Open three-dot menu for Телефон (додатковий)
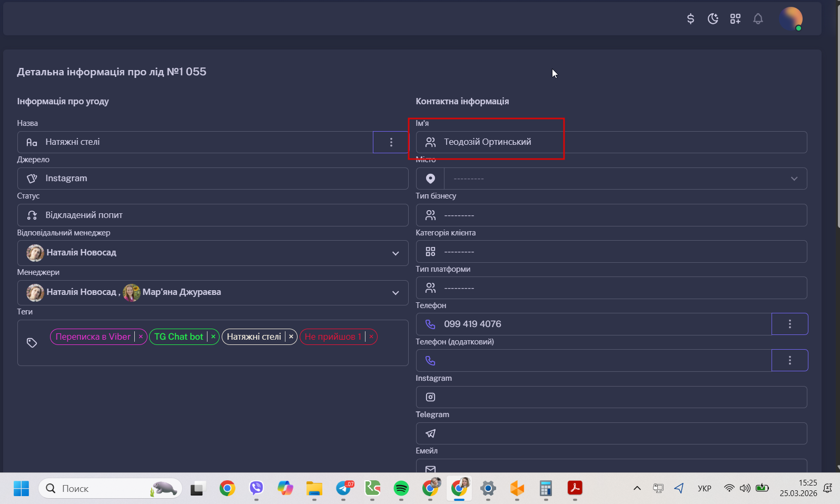The height and width of the screenshot is (504, 840). (x=789, y=360)
